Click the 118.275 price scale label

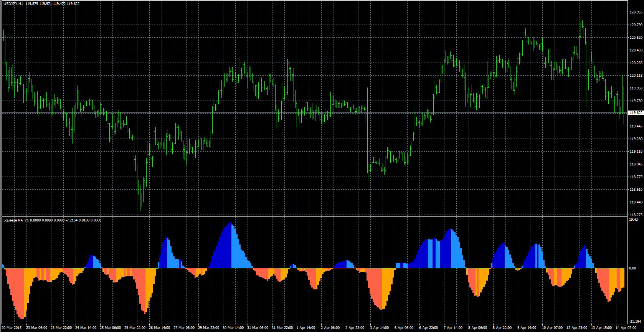636,215
